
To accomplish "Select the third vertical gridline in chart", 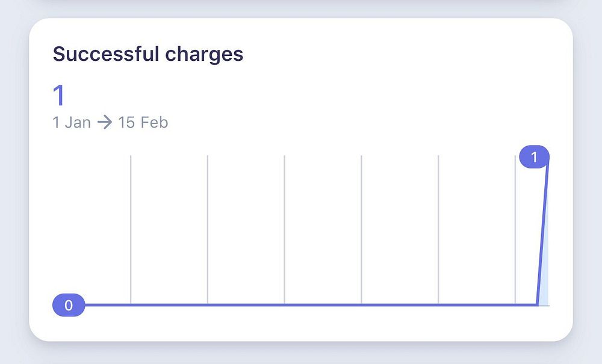I will (x=285, y=229).
